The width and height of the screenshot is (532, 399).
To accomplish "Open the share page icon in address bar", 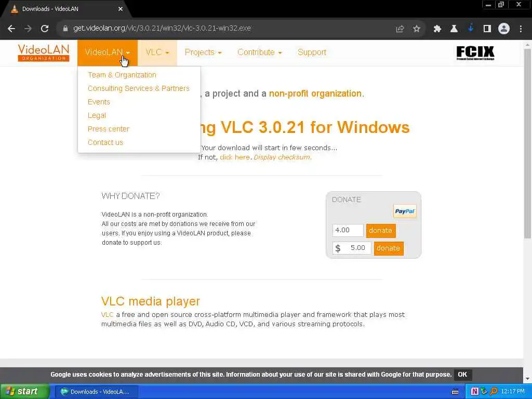I will coord(400,29).
